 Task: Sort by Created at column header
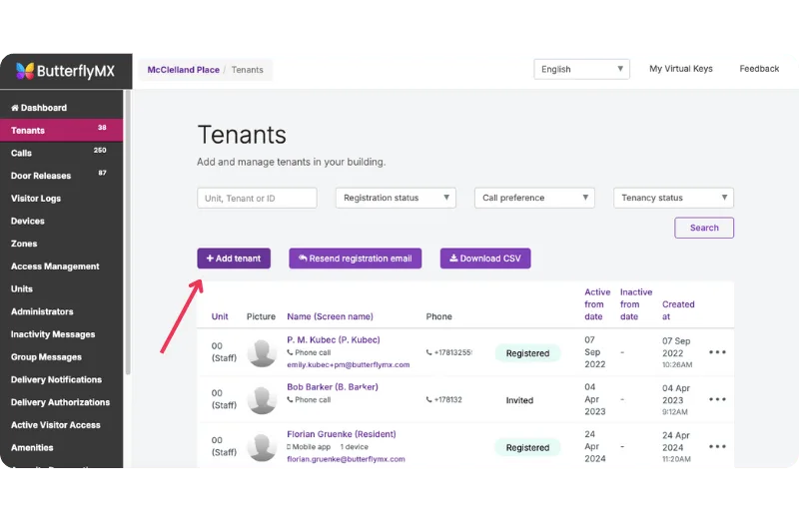click(x=678, y=310)
